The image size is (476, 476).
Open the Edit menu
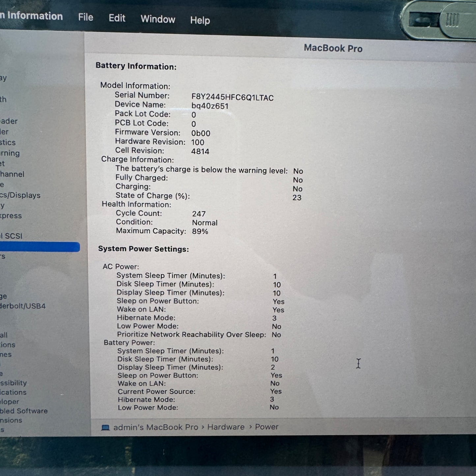[x=117, y=18]
